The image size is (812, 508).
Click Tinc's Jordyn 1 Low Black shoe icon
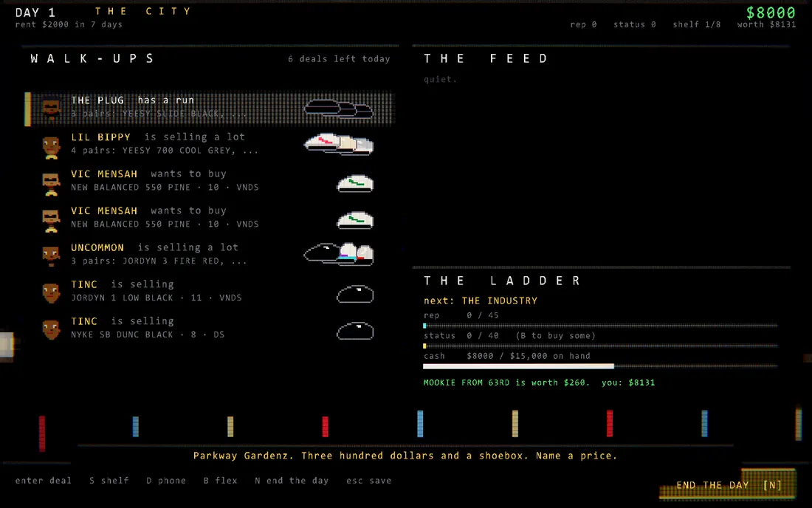tap(355, 294)
